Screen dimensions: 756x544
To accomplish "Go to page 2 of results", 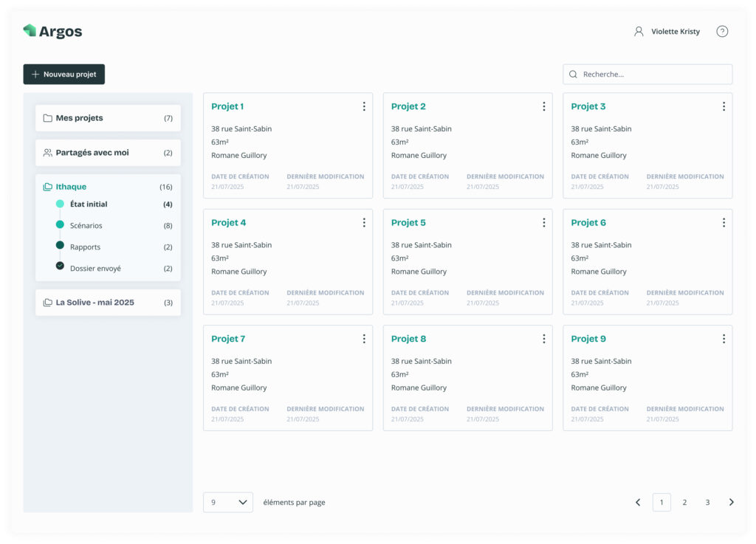I will click(684, 503).
